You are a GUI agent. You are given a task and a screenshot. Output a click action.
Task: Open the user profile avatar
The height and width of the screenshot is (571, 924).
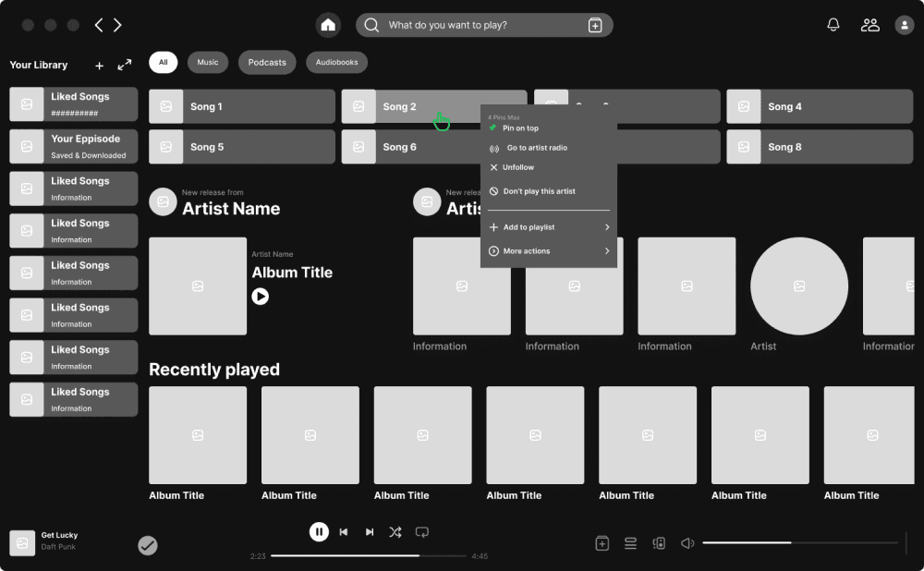tap(904, 25)
